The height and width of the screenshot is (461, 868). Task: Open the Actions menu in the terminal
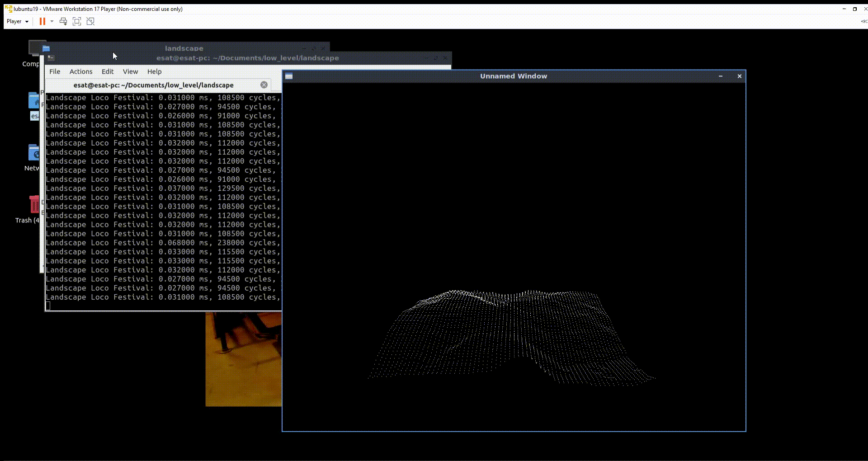(80, 71)
